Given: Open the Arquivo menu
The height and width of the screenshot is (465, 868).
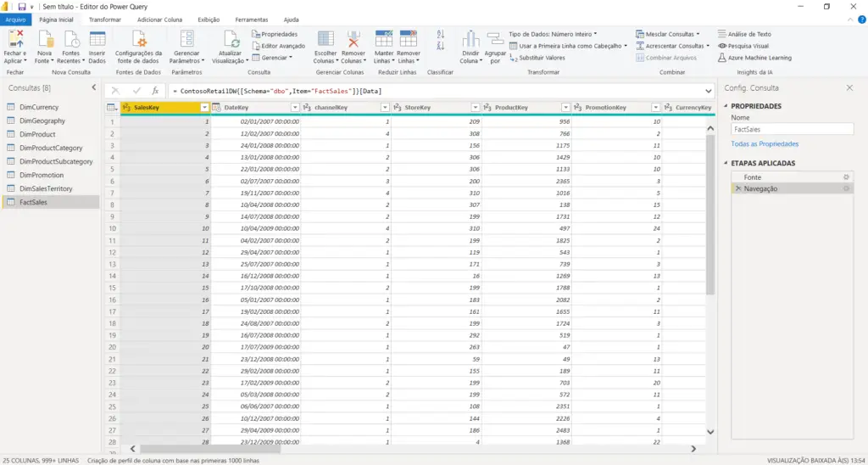Looking at the screenshot, I should click(15, 20).
